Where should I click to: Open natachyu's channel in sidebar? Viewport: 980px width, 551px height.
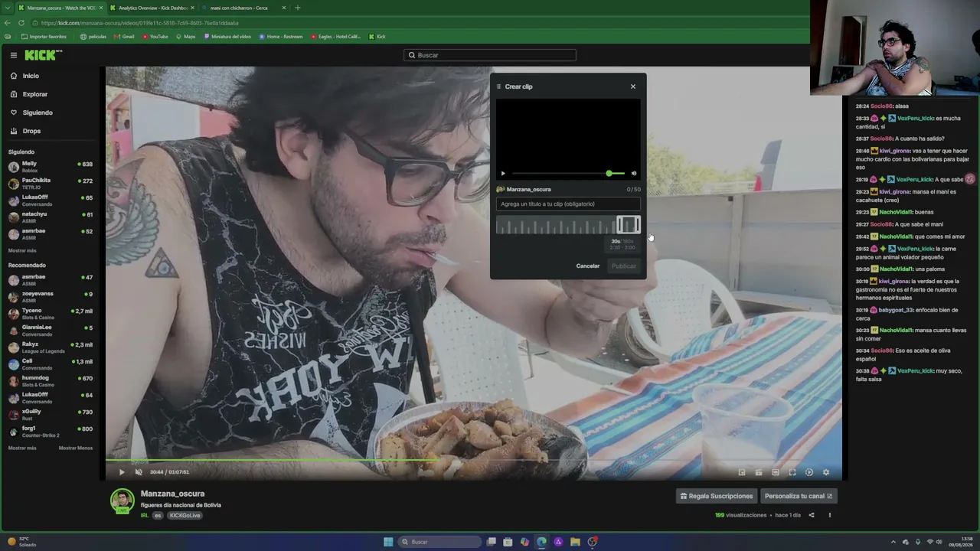[51, 217]
